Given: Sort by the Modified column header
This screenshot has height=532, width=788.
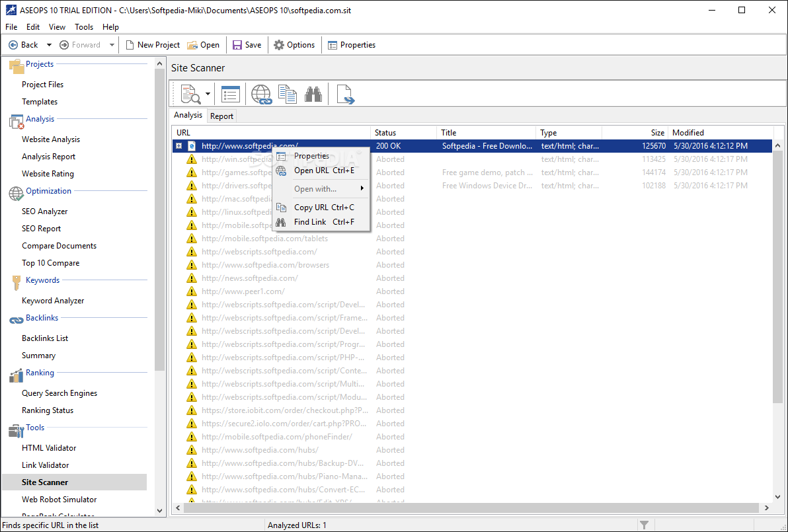Looking at the screenshot, I should 721,133.
